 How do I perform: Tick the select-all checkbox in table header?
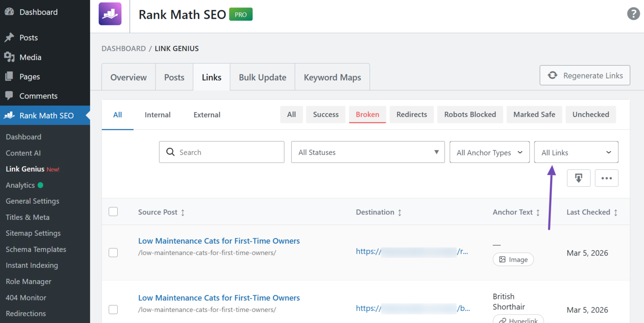[x=113, y=212]
